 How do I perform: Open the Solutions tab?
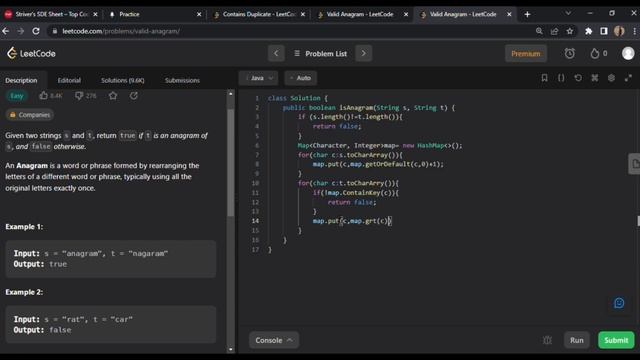click(x=122, y=80)
